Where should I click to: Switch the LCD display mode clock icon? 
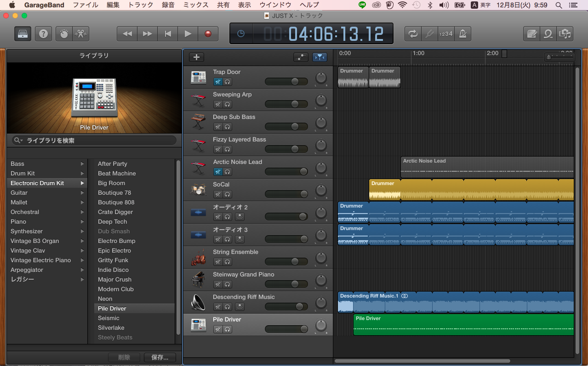coord(241,34)
